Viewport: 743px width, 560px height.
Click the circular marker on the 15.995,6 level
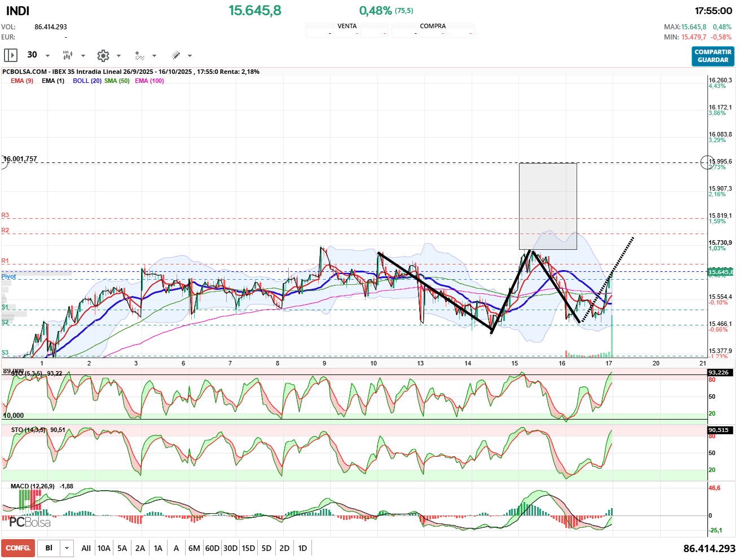pos(707,162)
